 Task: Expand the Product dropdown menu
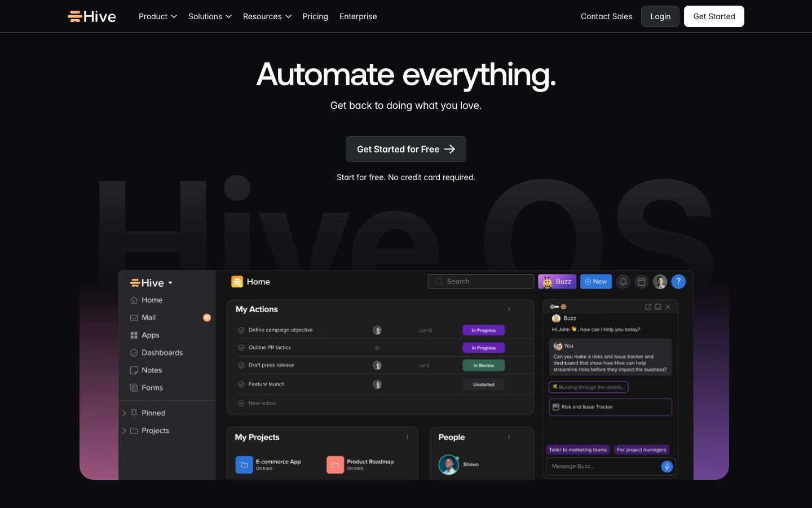pos(158,16)
